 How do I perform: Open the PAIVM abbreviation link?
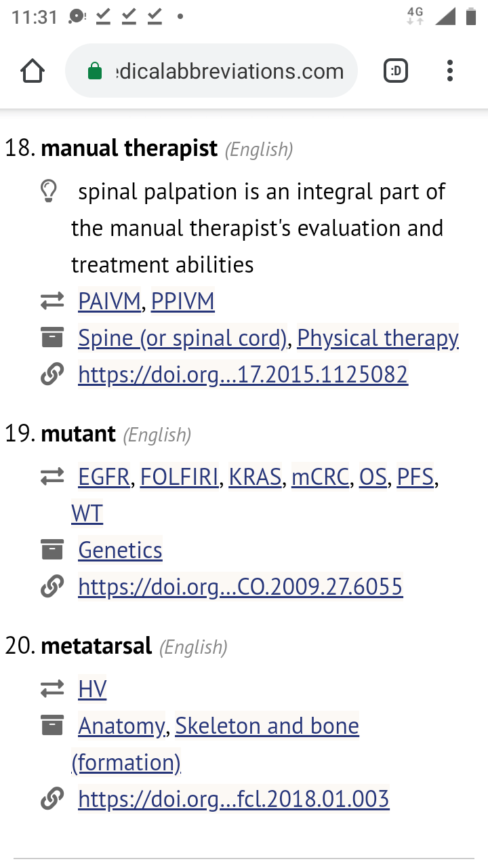[x=110, y=302]
